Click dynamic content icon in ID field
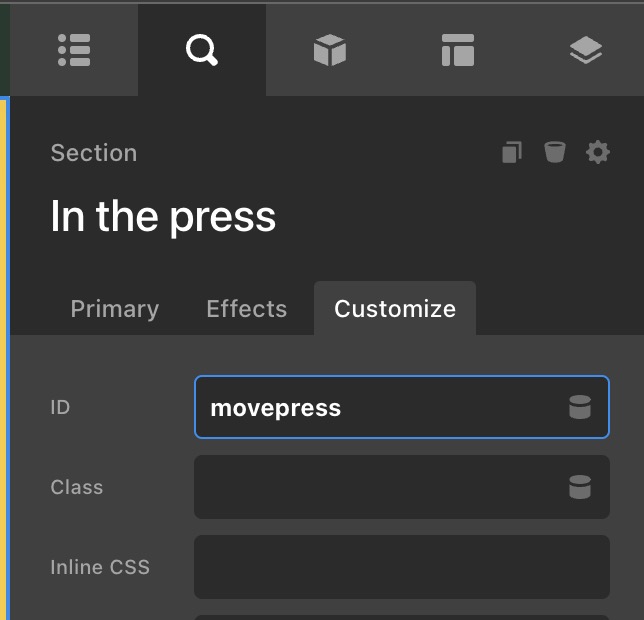 (x=580, y=407)
